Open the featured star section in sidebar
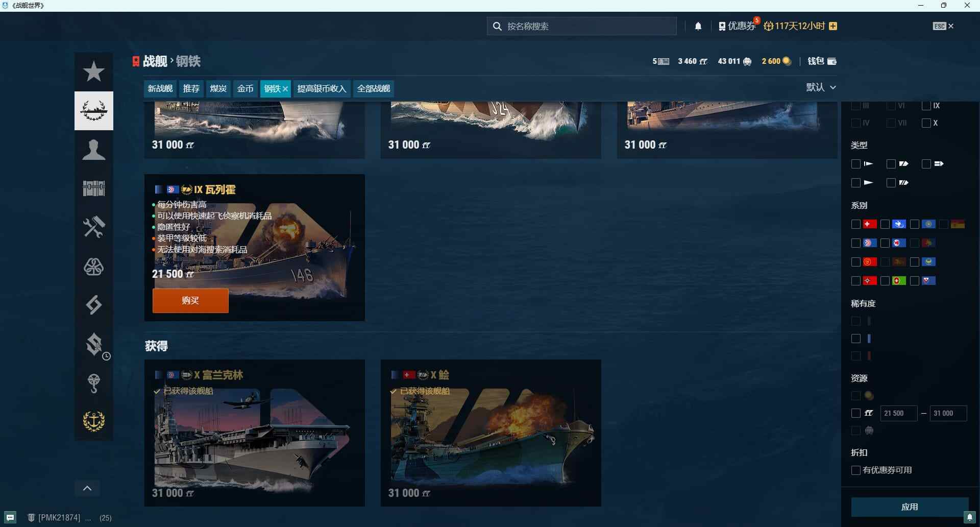Screen dimensions: 980x527 point(94,71)
